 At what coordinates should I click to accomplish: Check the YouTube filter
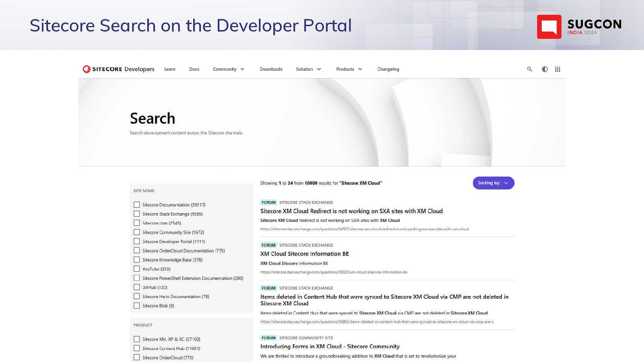tap(137, 269)
